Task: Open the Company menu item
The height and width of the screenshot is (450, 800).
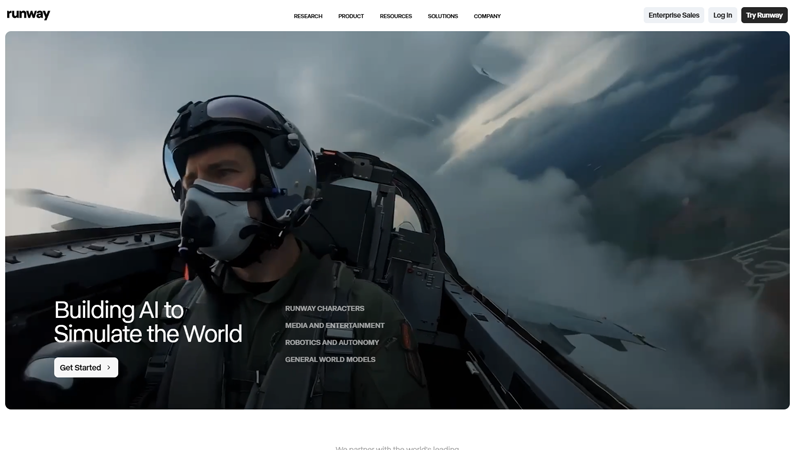Action: pyautogui.click(x=487, y=16)
